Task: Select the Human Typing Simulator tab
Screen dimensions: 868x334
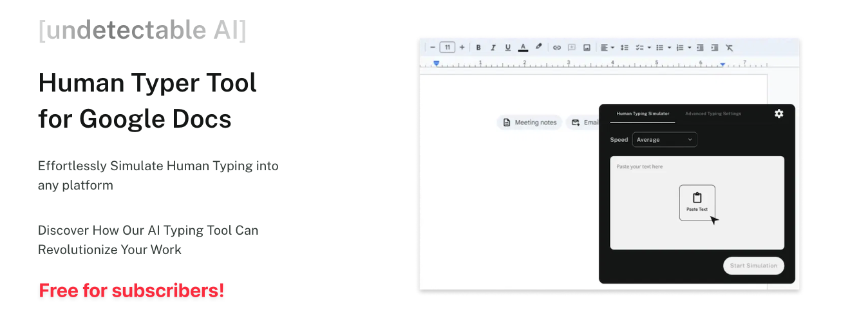Action: click(643, 113)
